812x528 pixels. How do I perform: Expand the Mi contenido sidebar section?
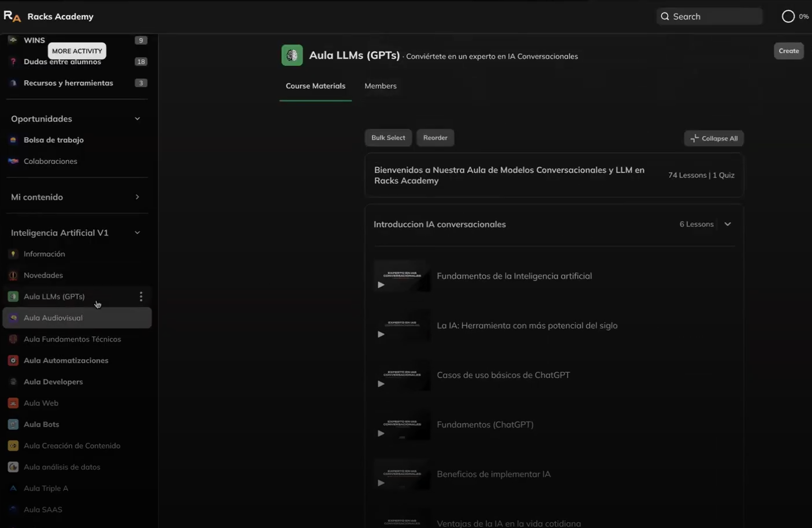(x=137, y=197)
